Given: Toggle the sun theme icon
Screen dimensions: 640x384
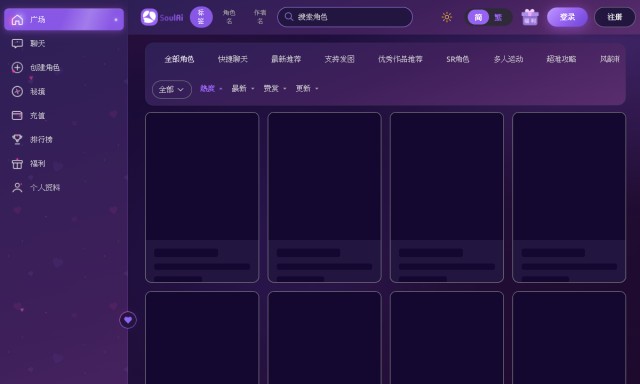Looking at the screenshot, I should (447, 17).
